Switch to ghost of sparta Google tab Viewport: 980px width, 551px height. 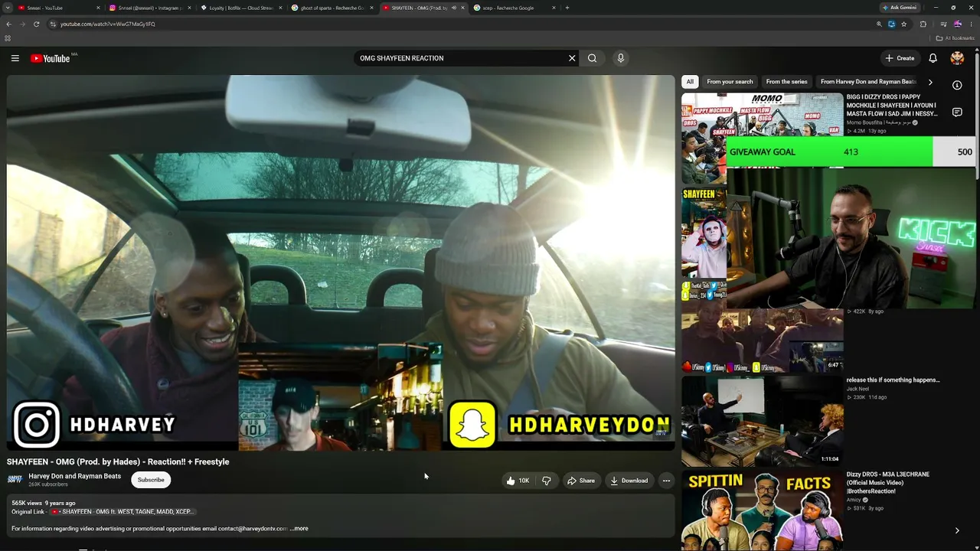point(332,8)
